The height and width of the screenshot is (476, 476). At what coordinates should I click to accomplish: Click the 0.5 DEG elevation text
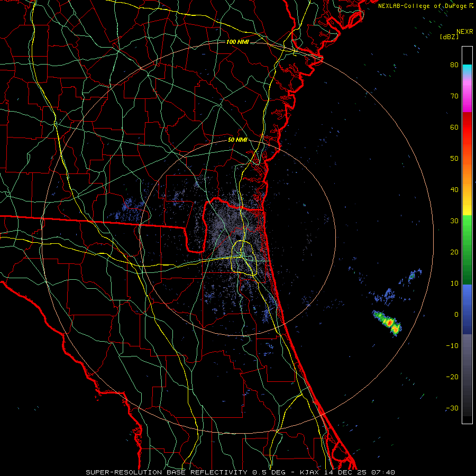[269, 472]
